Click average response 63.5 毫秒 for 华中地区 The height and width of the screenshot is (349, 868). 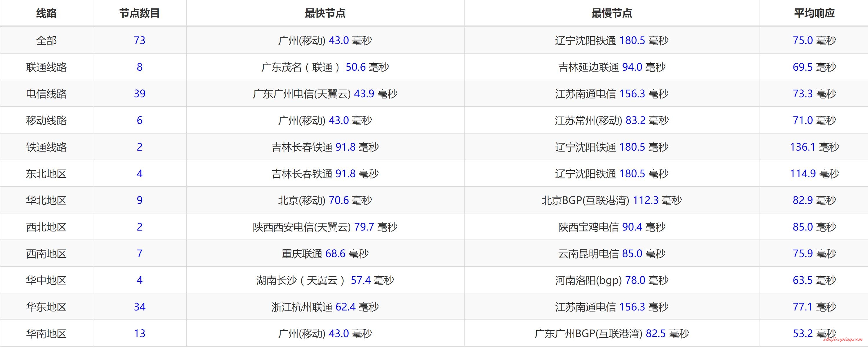point(814,280)
